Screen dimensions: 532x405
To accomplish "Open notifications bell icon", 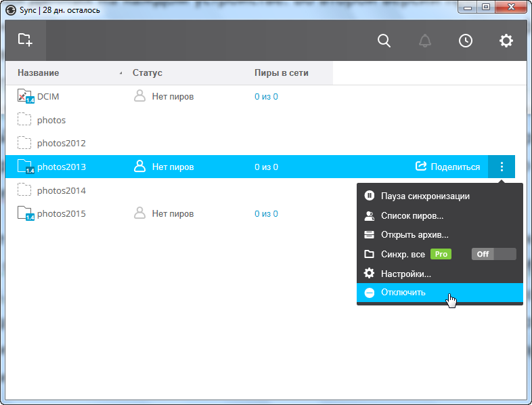I will pyautogui.click(x=425, y=41).
